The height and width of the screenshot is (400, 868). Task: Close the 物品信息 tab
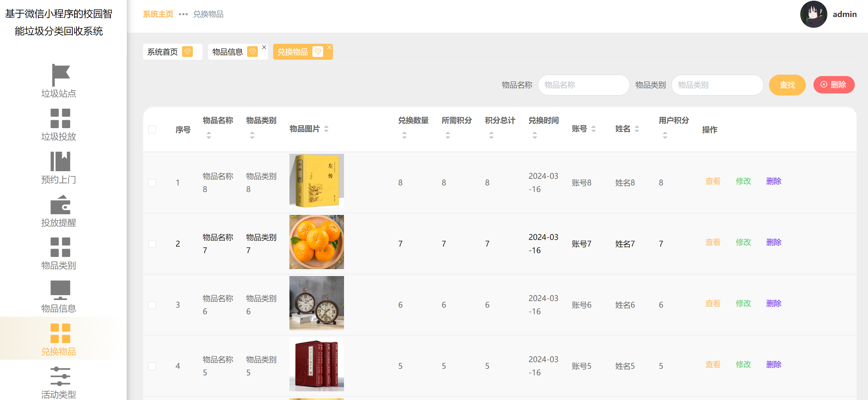[264, 47]
